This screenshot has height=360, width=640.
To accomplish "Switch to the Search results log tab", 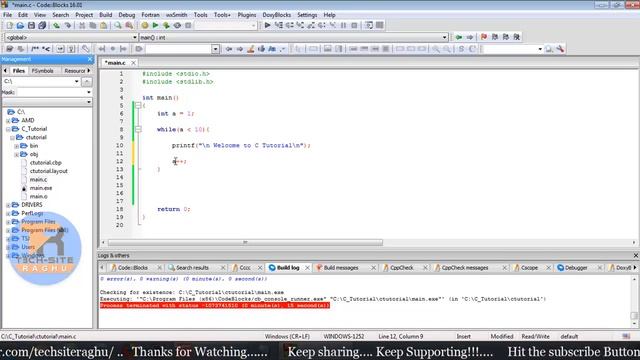I will pos(192,268).
